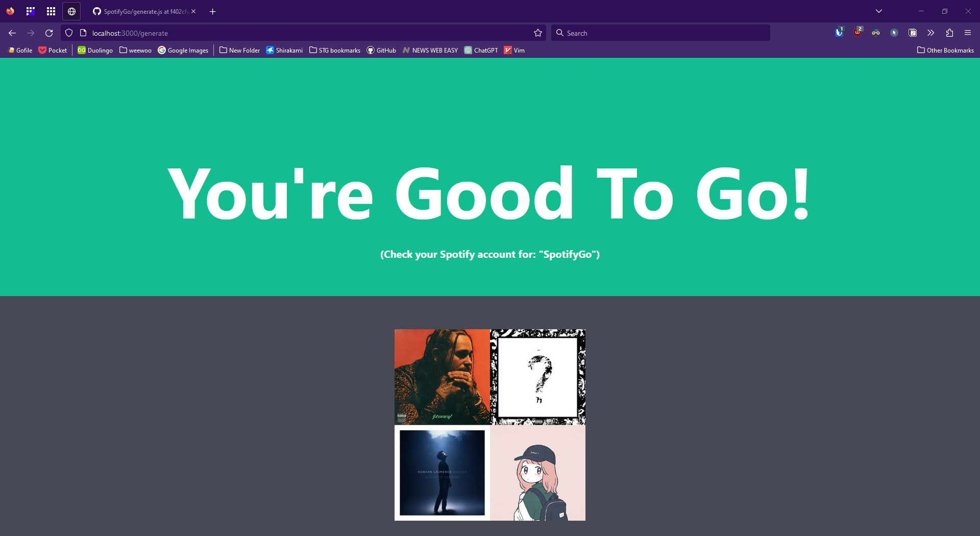980x536 pixels.
Task: Select the active pinned globe tab
Action: pos(71,11)
